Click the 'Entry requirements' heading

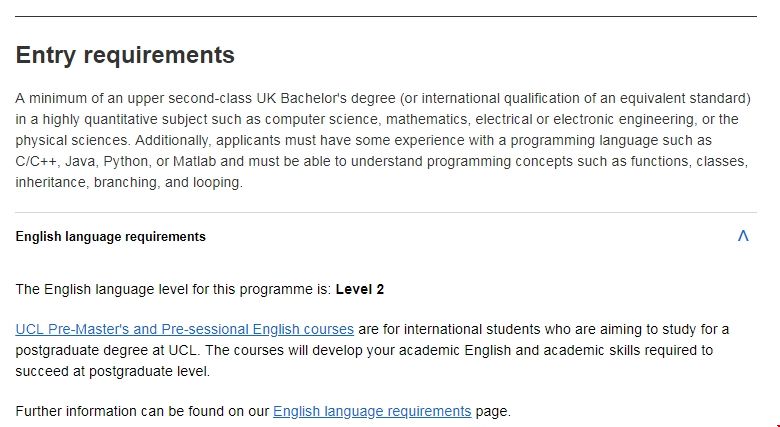(125, 55)
